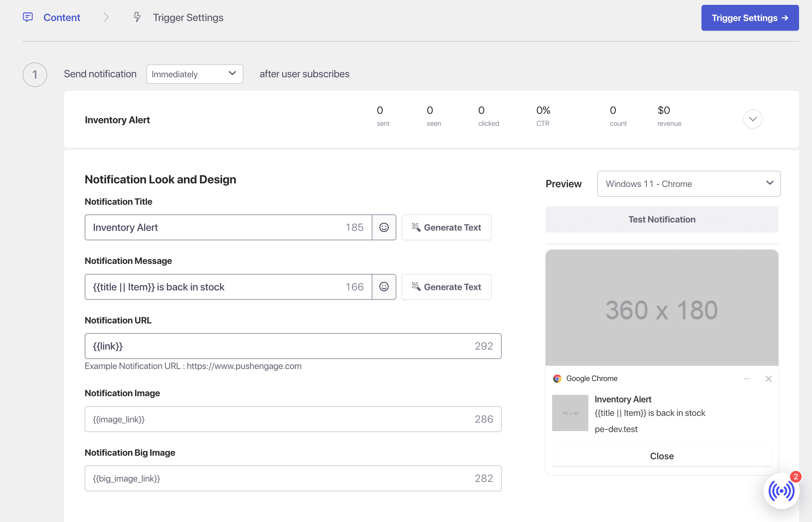812x522 pixels.
Task: Click the blue Trigger Settings button
Action: pyautogui.click(x=750, y=17)
